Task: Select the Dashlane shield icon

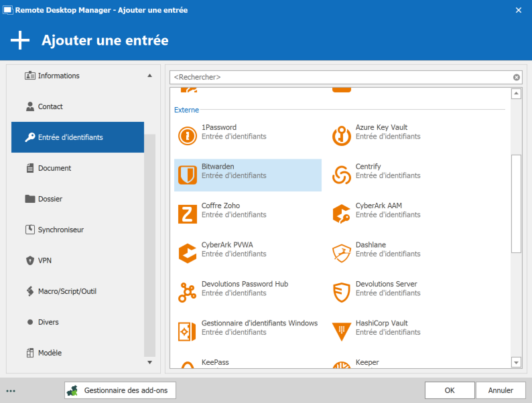Action: tap(341, 253)
